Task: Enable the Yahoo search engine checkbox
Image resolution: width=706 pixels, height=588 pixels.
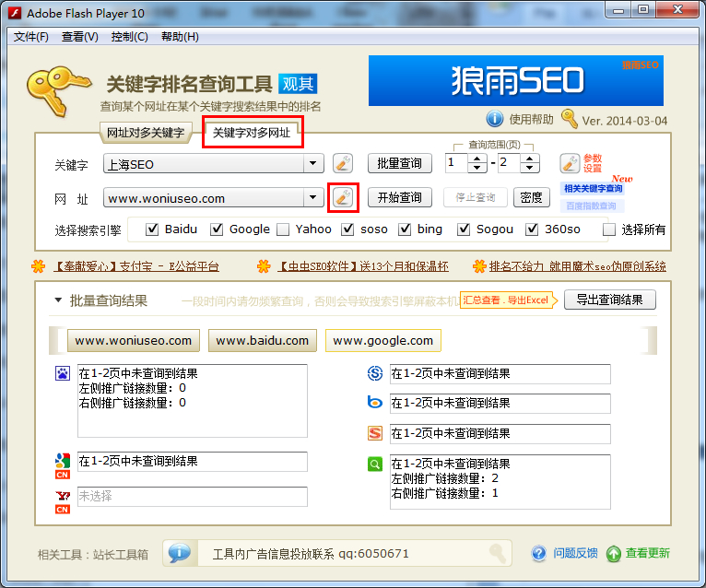Action: [x=284, y=229]
